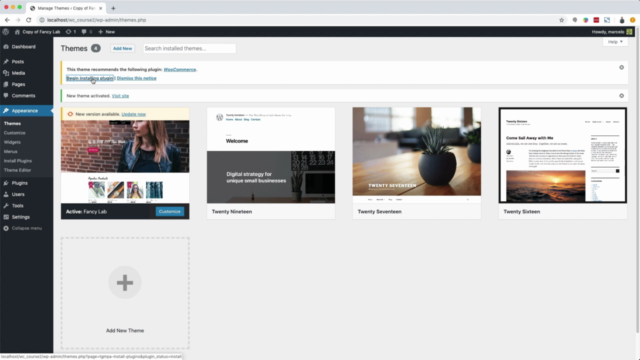Viewport: 640px width, 360px height.
Task: Click Update now link on Fancy Lab
Action: pos(133,114)
